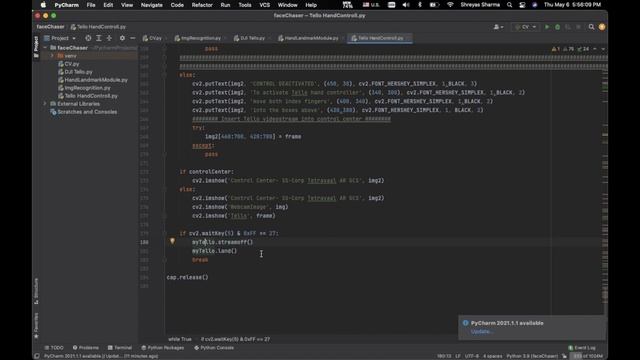The height and width of the screenshot is (360, 640).
Task: Click the line:column position in status bar
Action: 444,356
